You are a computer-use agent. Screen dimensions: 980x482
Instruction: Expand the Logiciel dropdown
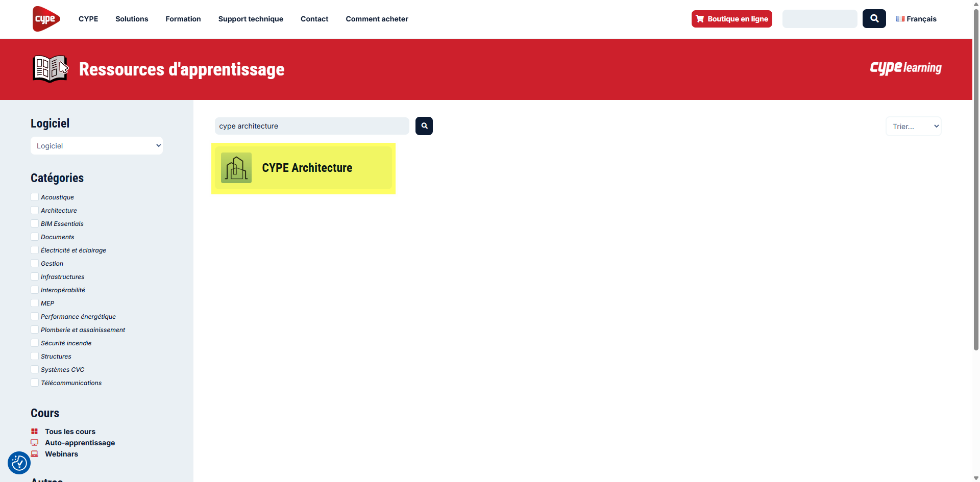pos(96,146)
